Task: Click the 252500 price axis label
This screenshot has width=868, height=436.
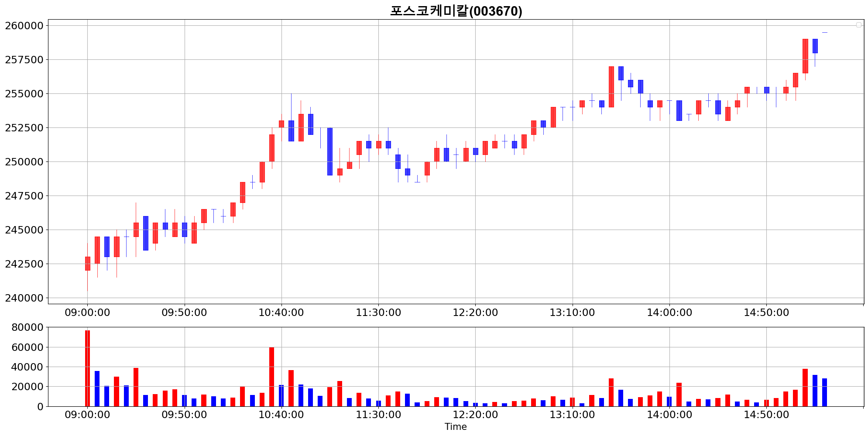Action: click(x=24, y=127)
